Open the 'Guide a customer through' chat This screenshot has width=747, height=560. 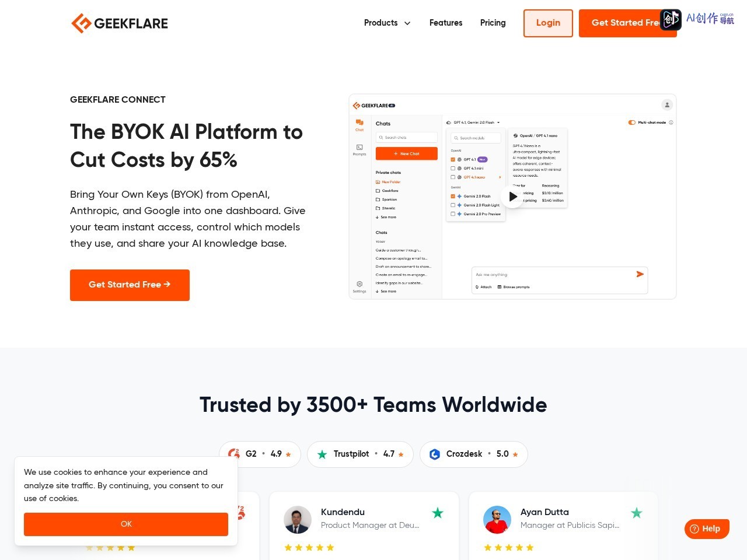click(399, 250)
